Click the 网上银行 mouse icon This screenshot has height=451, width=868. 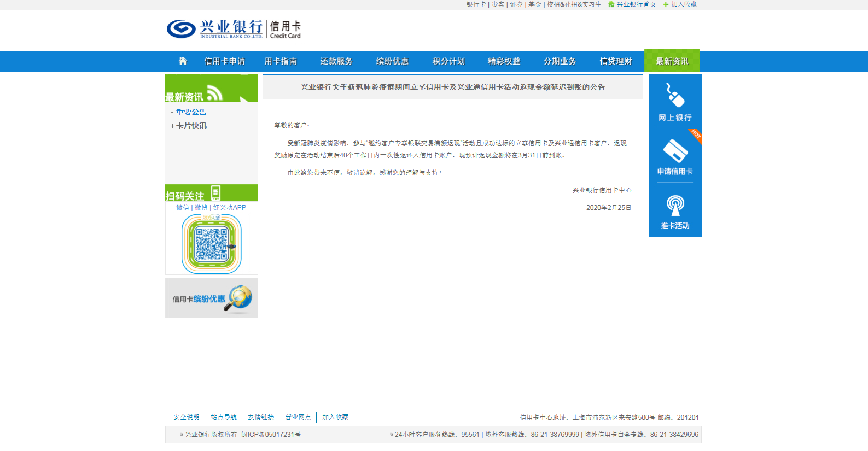tap(675, 95)
